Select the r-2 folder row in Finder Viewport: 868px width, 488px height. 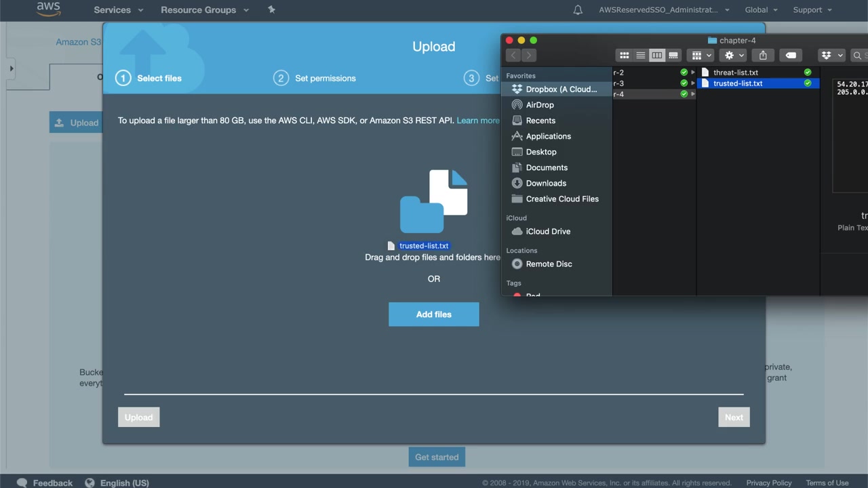point(654,73)
